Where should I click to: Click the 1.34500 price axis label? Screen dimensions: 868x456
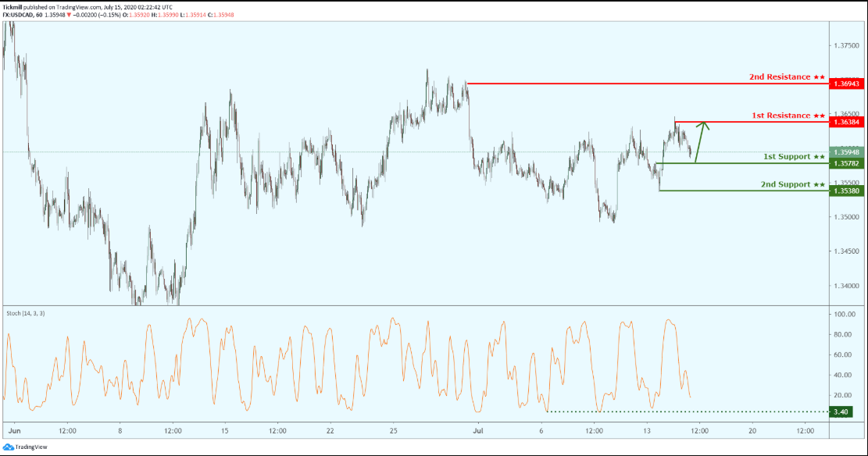846,251
